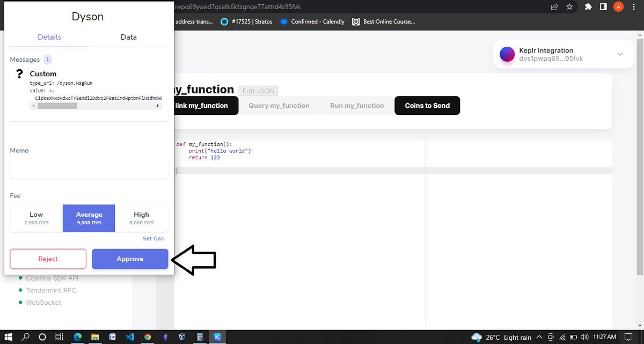Open the volume speaker tray icon
This screenshot has width=644, height=344.
[584, 337]
